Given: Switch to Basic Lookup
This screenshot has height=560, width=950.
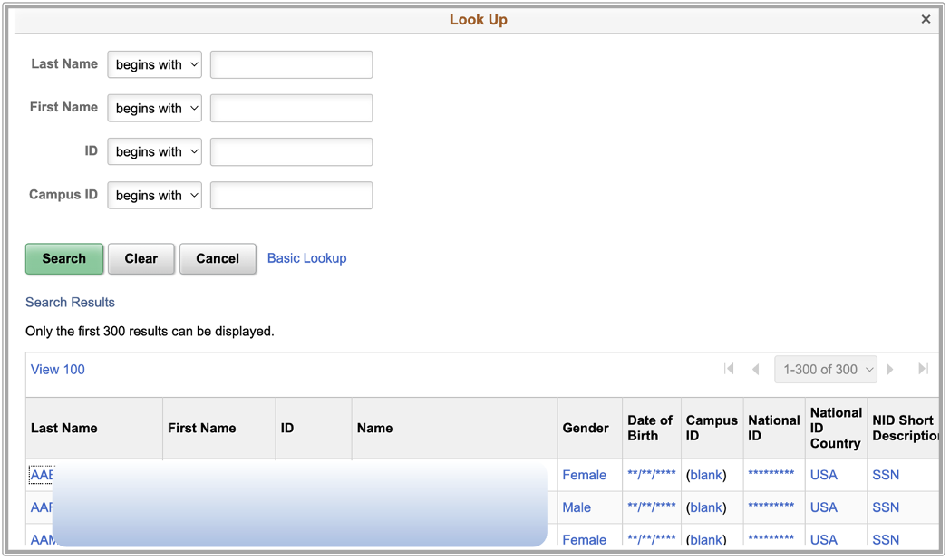Looking at the screenshot, I should point(306,258).
